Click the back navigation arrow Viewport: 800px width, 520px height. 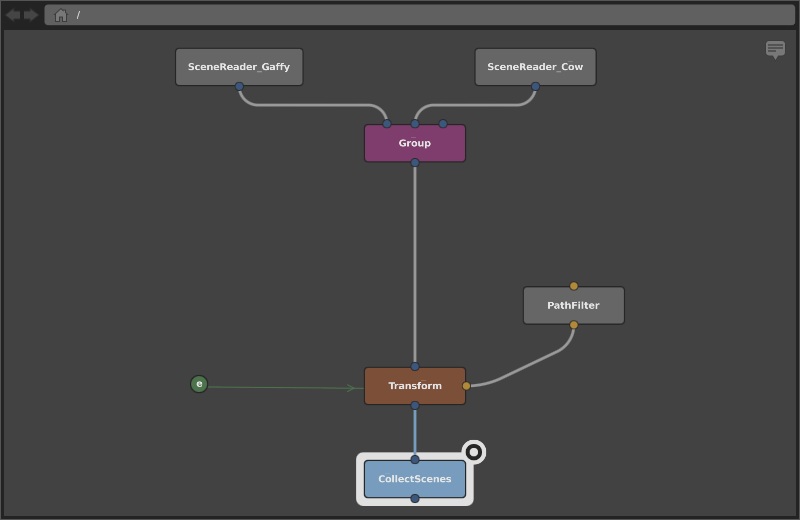pyautogui.click(x=13, y=15)
